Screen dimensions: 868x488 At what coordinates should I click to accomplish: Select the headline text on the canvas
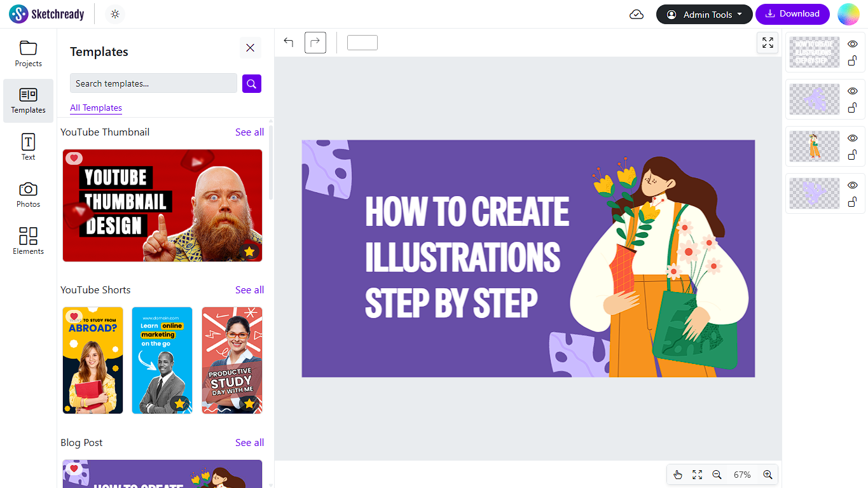coord(467,257)
